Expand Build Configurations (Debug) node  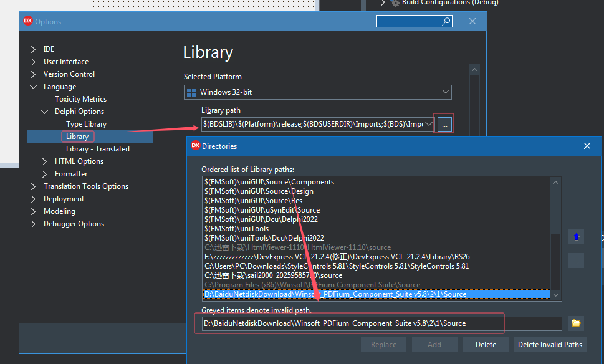(x=383, y=2)
